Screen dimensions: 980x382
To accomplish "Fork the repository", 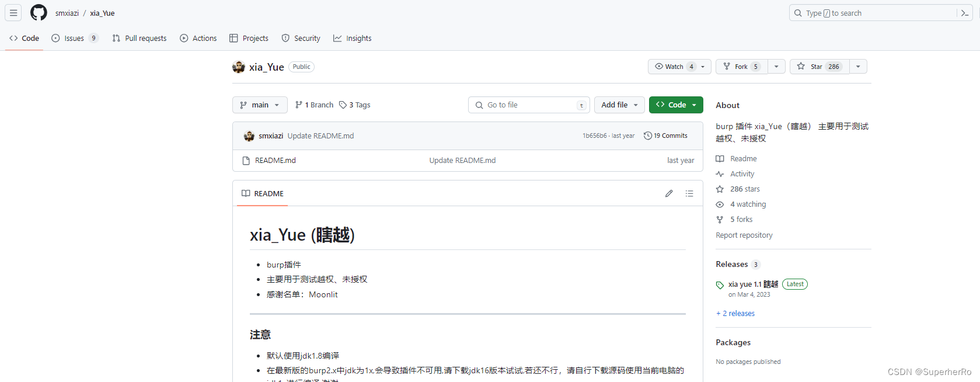I will click(x=741, y=67).
